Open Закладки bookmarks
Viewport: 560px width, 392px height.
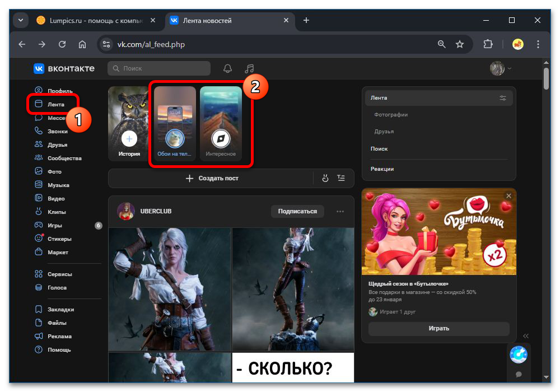tap(54, 309)
